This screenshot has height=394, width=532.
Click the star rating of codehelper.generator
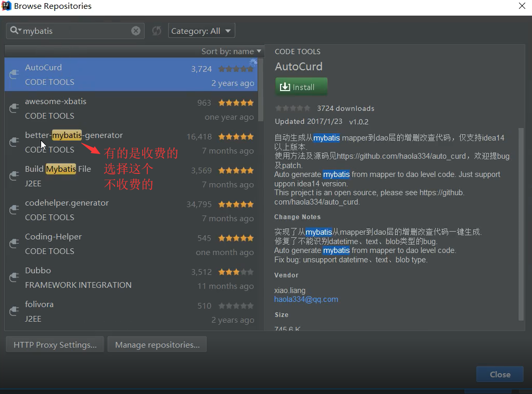tap(236, 205)
